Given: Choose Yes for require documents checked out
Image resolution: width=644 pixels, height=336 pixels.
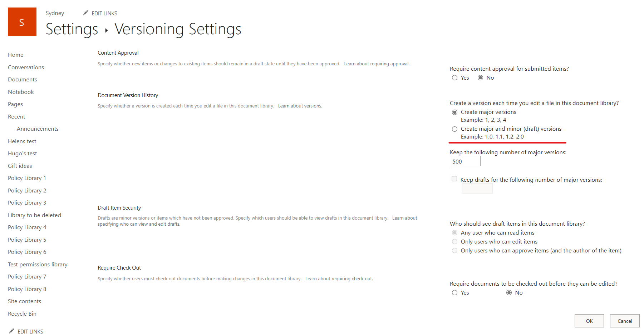Looking at the screenshot, I should point(454,292).
